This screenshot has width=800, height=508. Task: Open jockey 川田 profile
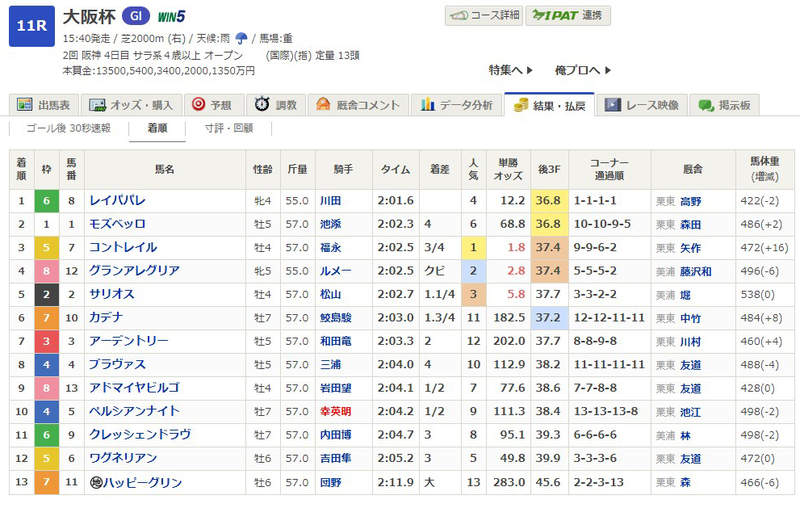pyautogui.click(x=330, y=201)
